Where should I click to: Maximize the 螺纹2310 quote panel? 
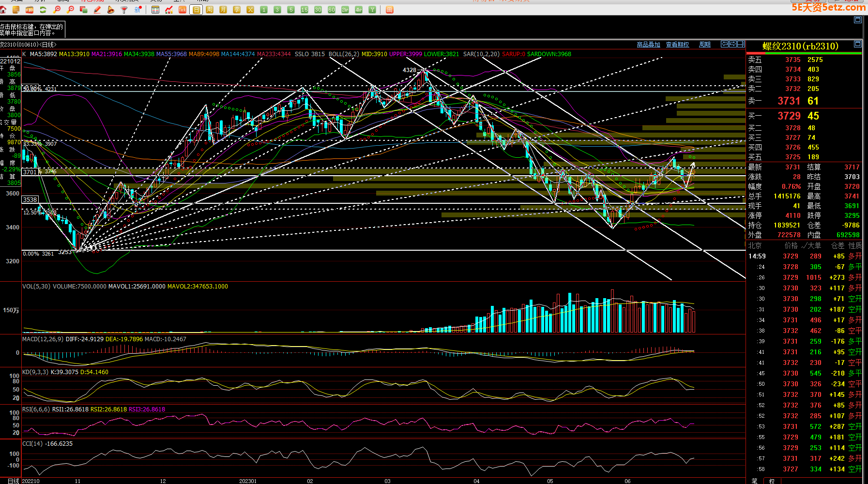pyautogui.click(x=857, y=44)
